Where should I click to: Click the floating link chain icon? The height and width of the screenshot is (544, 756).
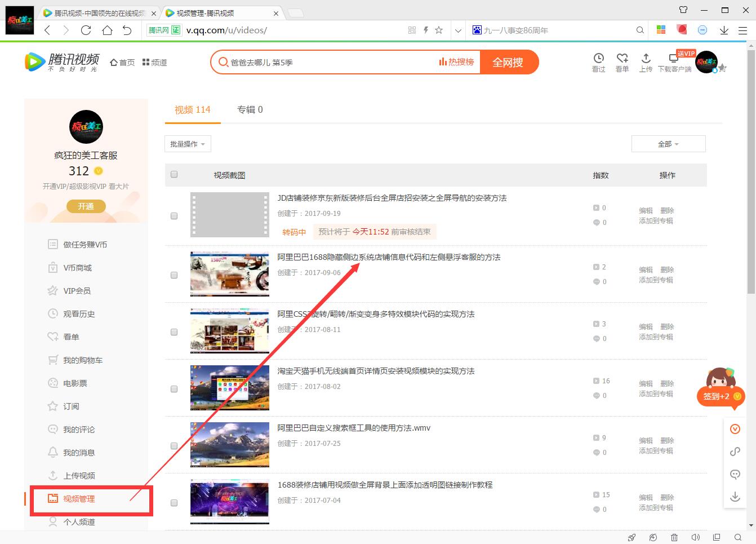735,452
